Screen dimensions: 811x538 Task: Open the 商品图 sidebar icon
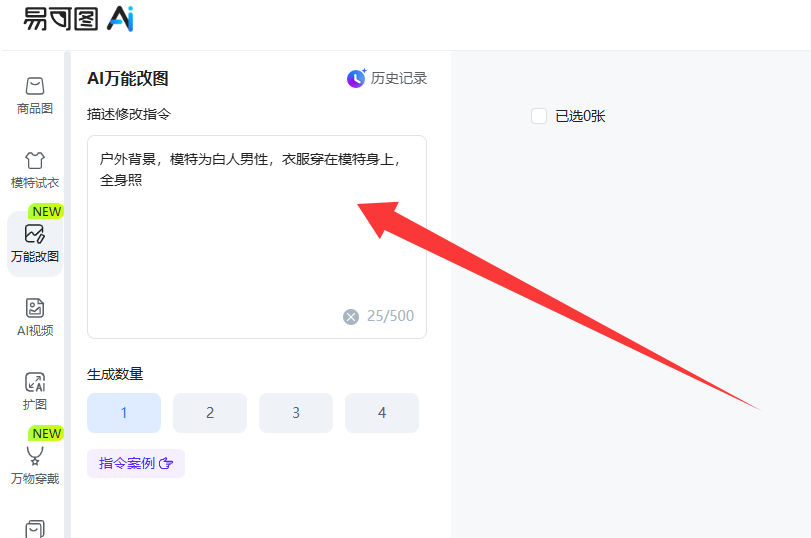pos(35,87)
